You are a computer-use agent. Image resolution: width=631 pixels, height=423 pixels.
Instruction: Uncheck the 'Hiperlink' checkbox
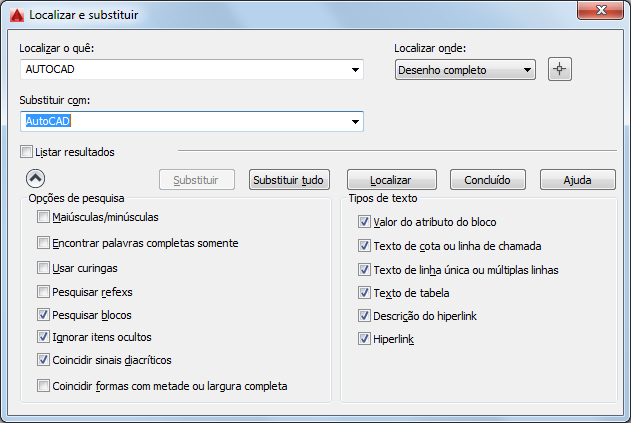(x=364, y=339)
